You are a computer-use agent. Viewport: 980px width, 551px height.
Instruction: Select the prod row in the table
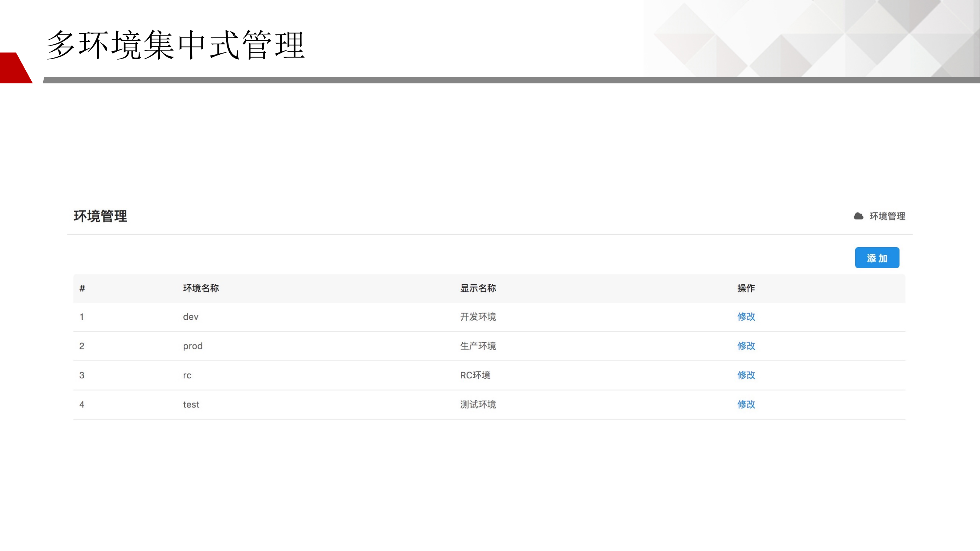[x=193, y=346]
